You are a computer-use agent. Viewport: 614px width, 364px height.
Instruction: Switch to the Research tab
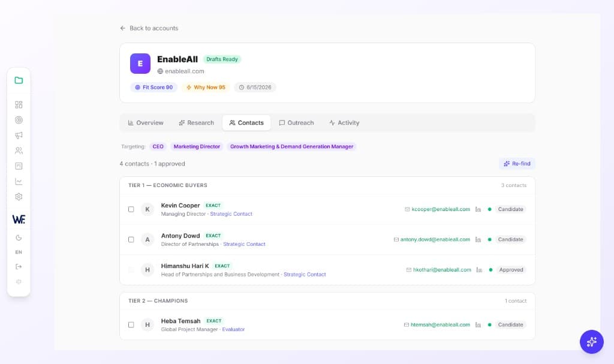coord(196,123)
